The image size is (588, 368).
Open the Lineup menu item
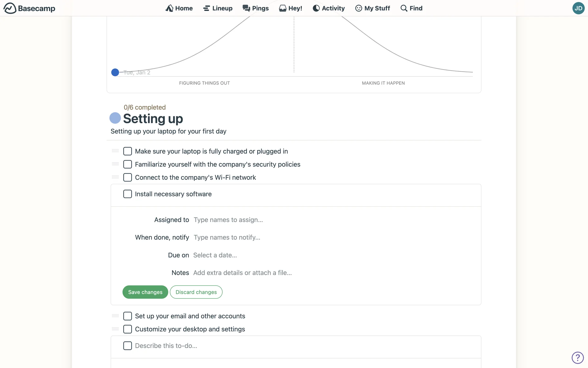[218, 8]
